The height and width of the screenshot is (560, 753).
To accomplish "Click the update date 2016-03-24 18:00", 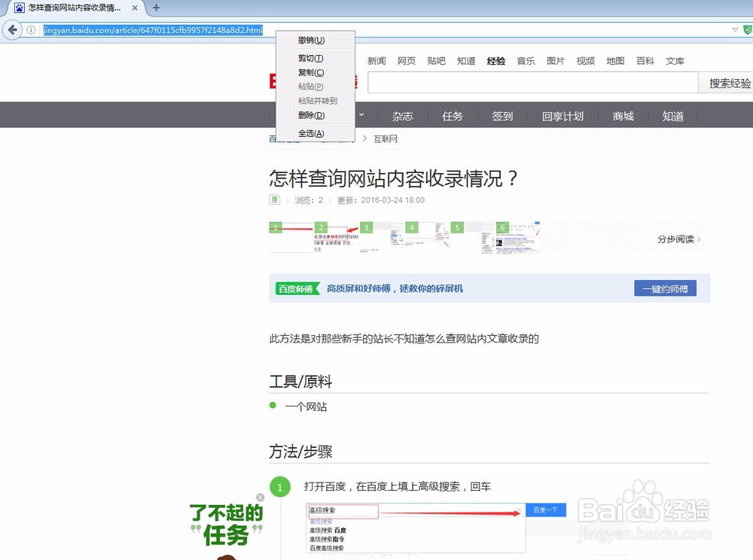I will coord(393,200).
